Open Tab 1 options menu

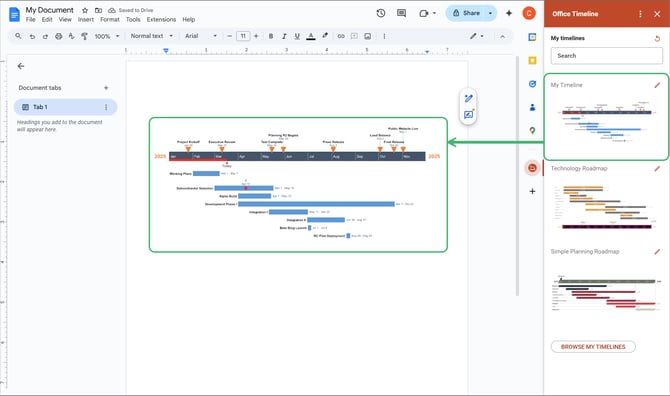(x=106, y=107)
